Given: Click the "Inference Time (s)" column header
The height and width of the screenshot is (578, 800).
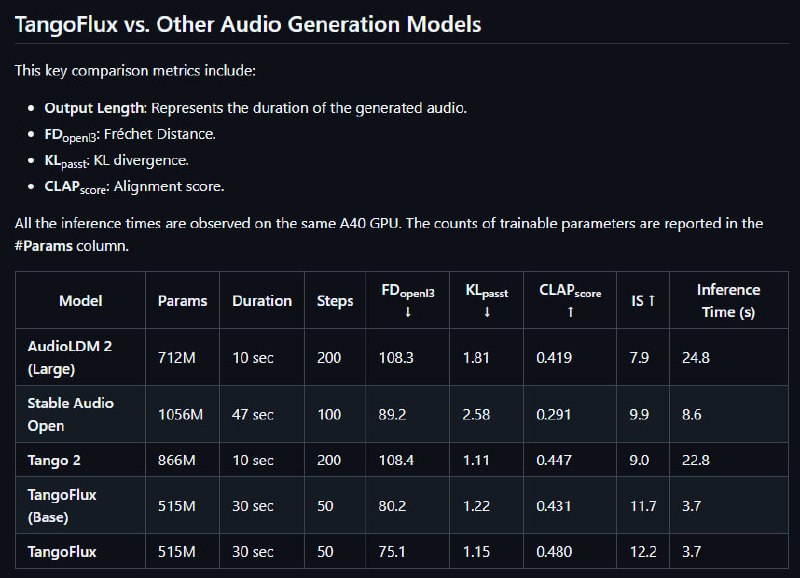Looking at the screenshot, I should (729, 300).
